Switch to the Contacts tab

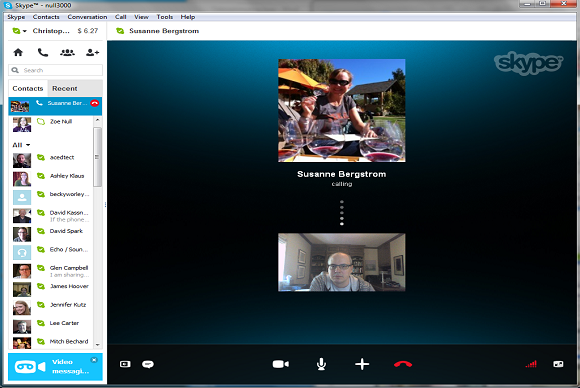28,88
